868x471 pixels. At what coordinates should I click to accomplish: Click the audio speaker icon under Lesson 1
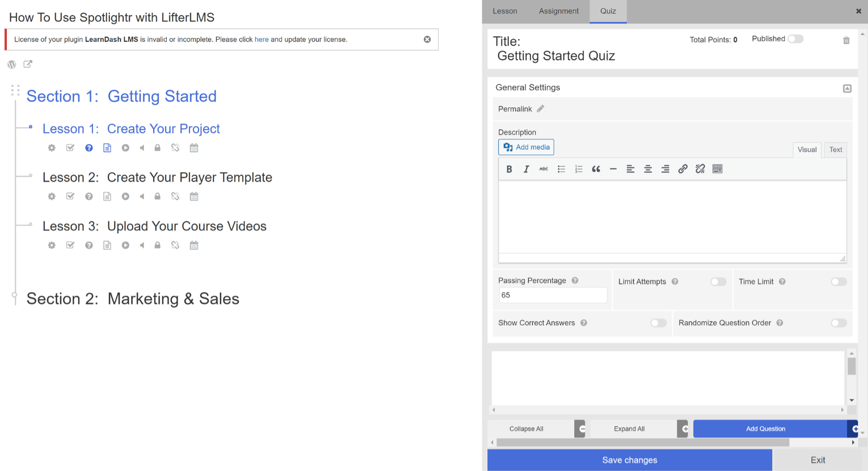click(142, 148)
